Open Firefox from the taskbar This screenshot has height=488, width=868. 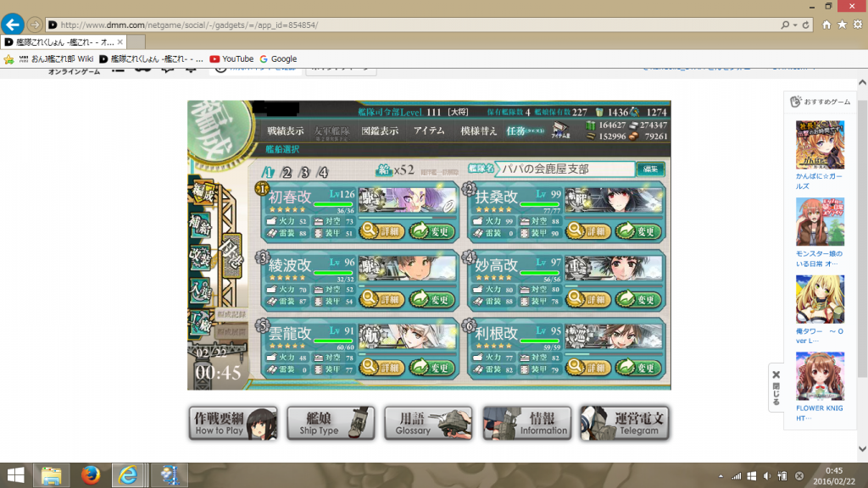coord(91,475)
